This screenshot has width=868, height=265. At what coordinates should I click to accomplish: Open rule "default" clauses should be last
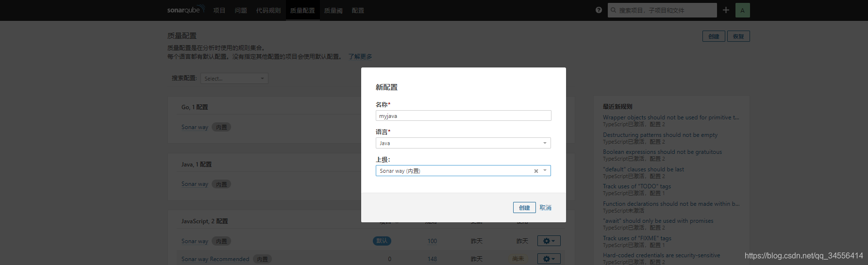643,169
